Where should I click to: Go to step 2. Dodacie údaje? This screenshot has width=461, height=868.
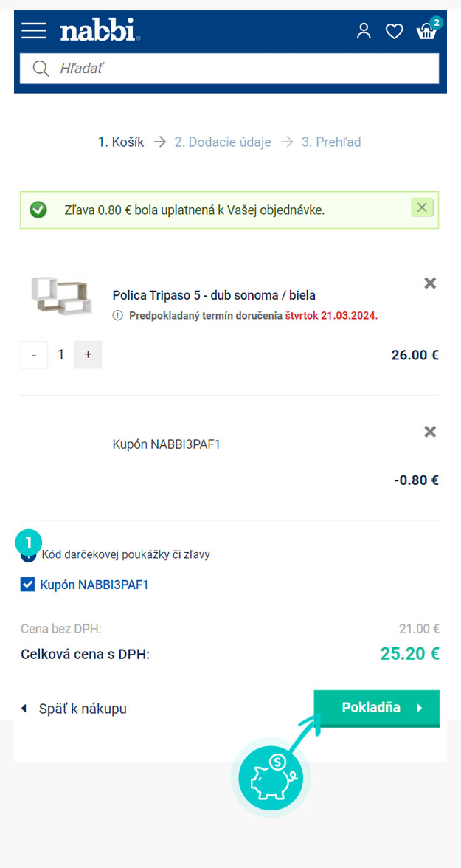(223, 142)
